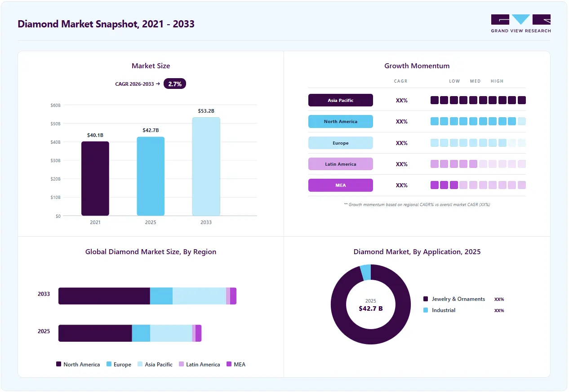This screenshot has width=569, height=392.
Task: Click the $60B axis label
Action: pos(55,105)
